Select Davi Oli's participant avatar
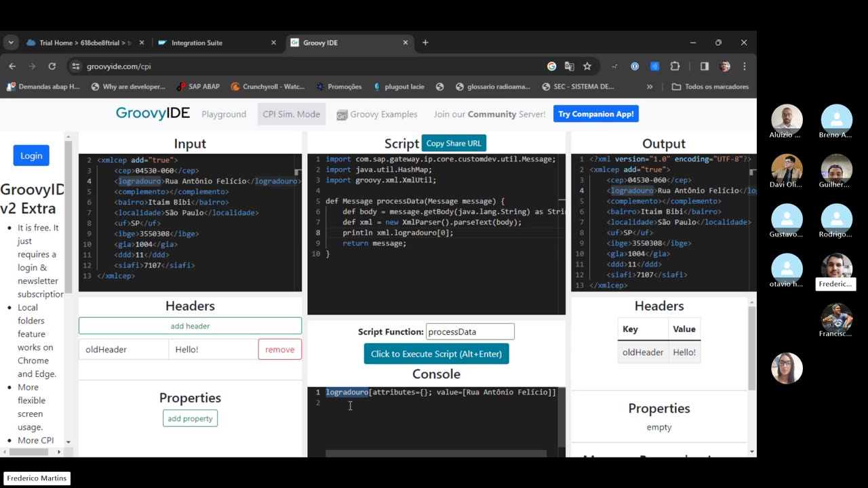The image size is (868, 488). click(x=787, y=171)
